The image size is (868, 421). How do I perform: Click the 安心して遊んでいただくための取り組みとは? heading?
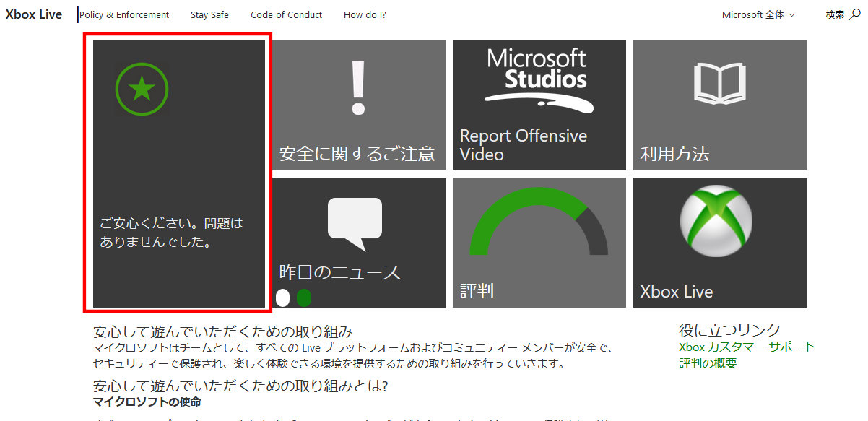240,386
